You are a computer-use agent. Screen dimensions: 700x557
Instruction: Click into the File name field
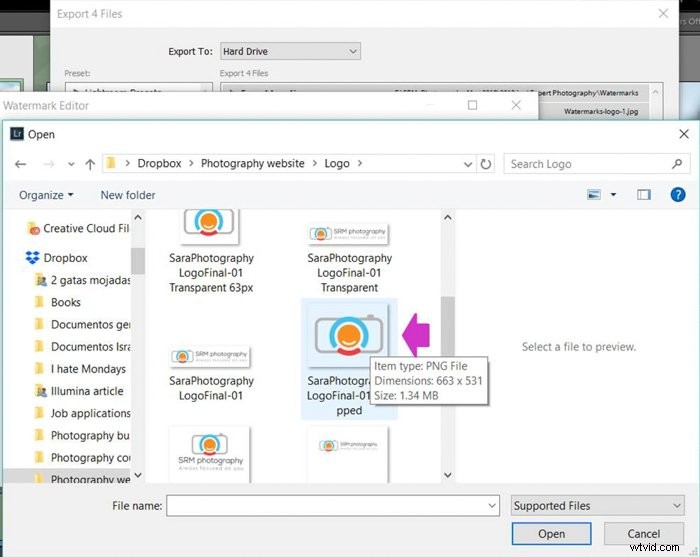pyautogui.click(x=332, y=506)
